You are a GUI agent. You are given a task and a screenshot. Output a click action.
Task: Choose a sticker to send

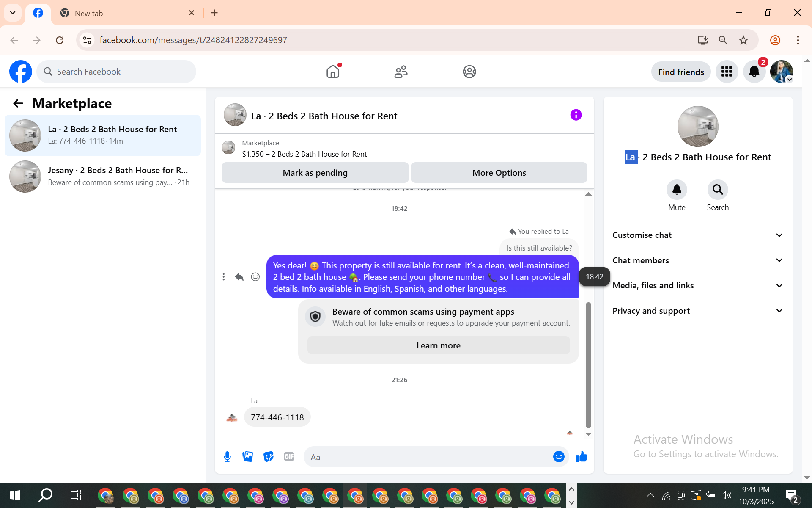tap(268, 457)
